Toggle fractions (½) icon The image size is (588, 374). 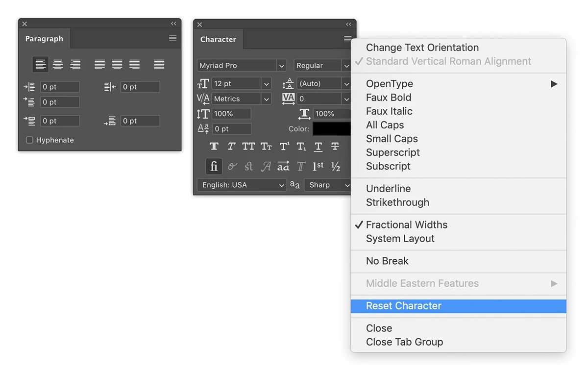pyautogui.click(x=336, y=167)
